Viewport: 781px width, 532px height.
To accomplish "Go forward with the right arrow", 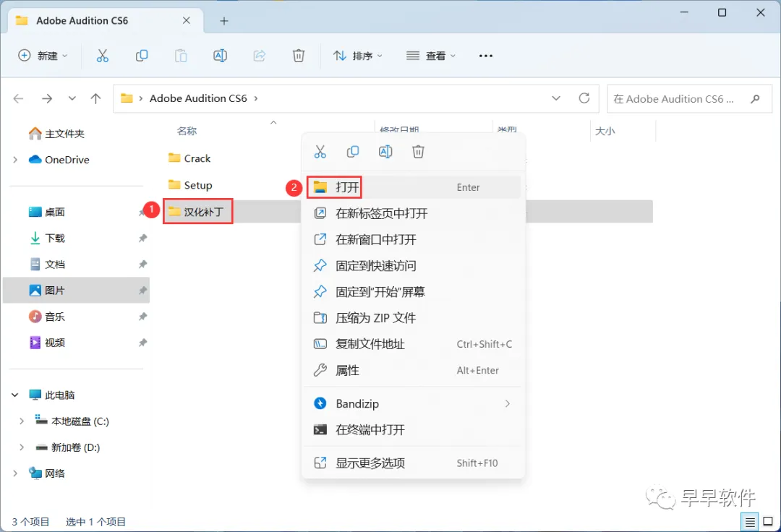I will click(x=47, y=98).
